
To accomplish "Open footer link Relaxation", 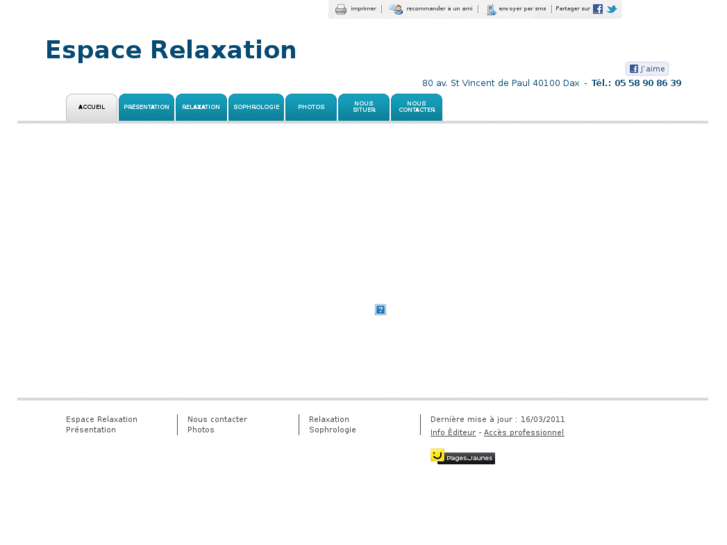I will coord(329,419).
